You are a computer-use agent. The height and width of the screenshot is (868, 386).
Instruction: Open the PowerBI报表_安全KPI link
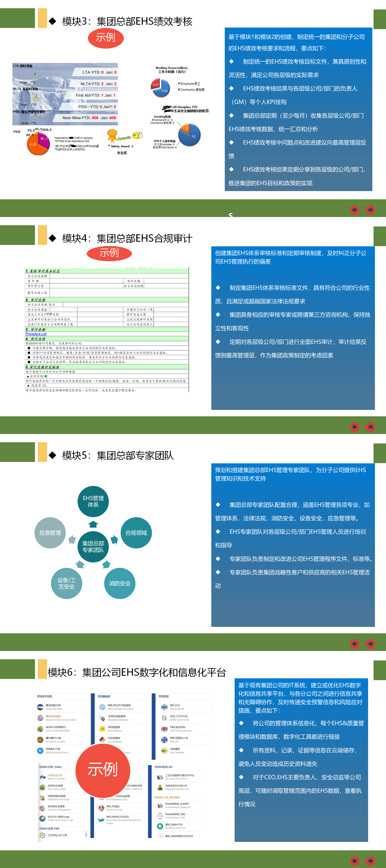(x=177, y=804)
